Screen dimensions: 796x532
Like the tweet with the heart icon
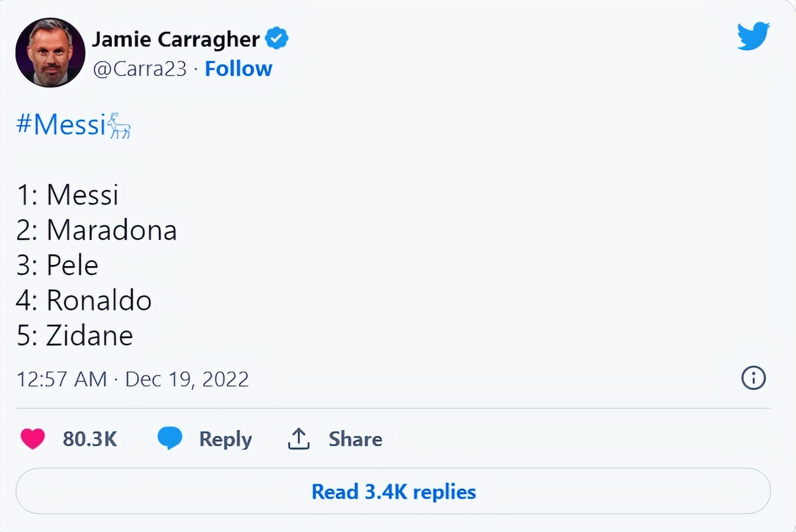click(x=33, y=438)
